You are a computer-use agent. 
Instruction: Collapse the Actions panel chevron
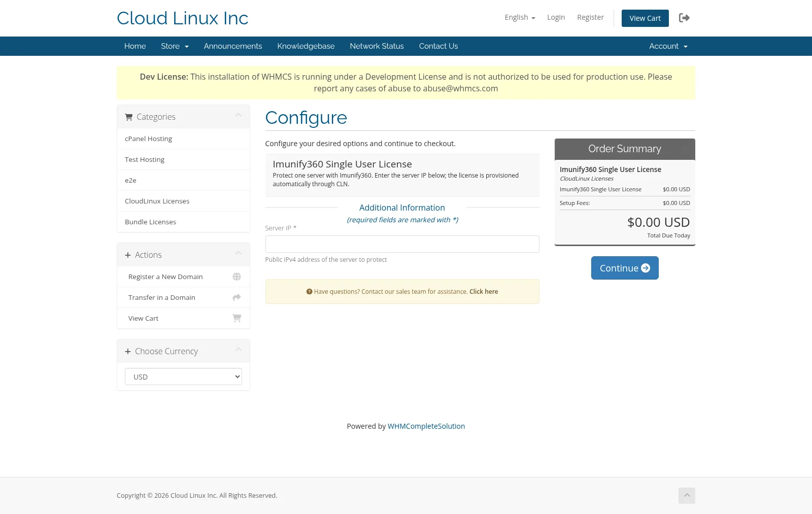click(x=239, y=253)
